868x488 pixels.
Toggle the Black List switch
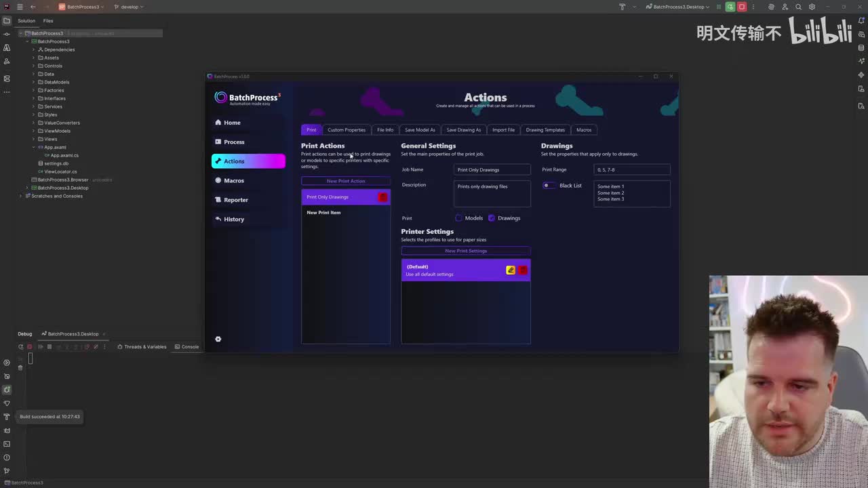point(549,186)
